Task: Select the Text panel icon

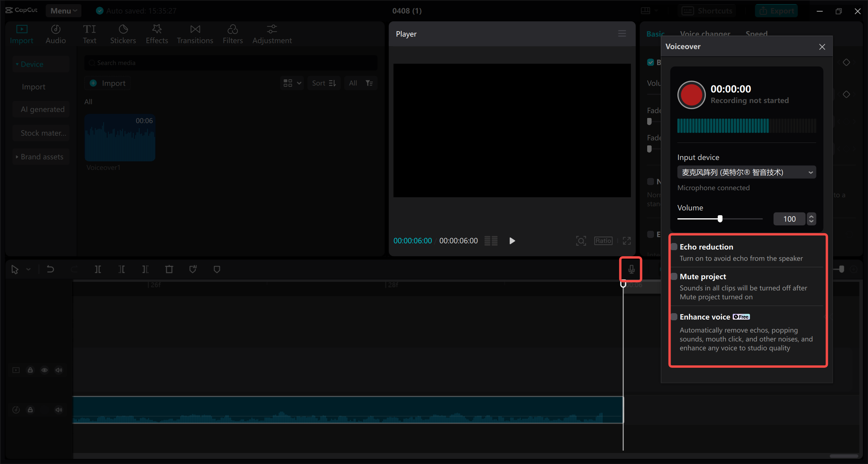Action: tap(90, 34)
